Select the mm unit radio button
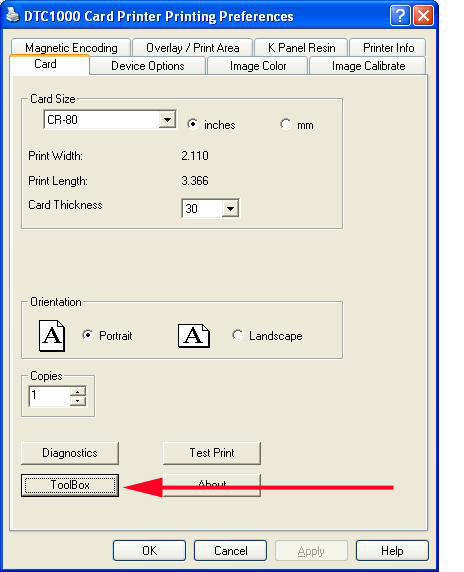Viewport: 464px width, 572px height. click(286, 124)
